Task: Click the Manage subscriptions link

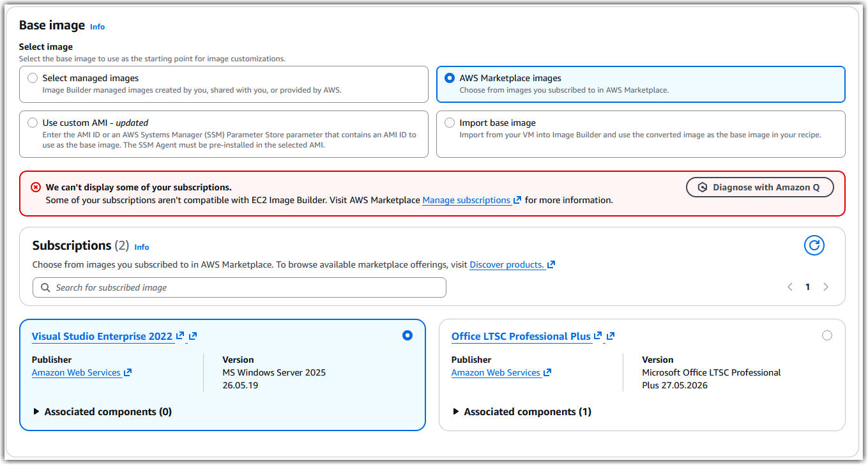Action: tap(466, 200)
